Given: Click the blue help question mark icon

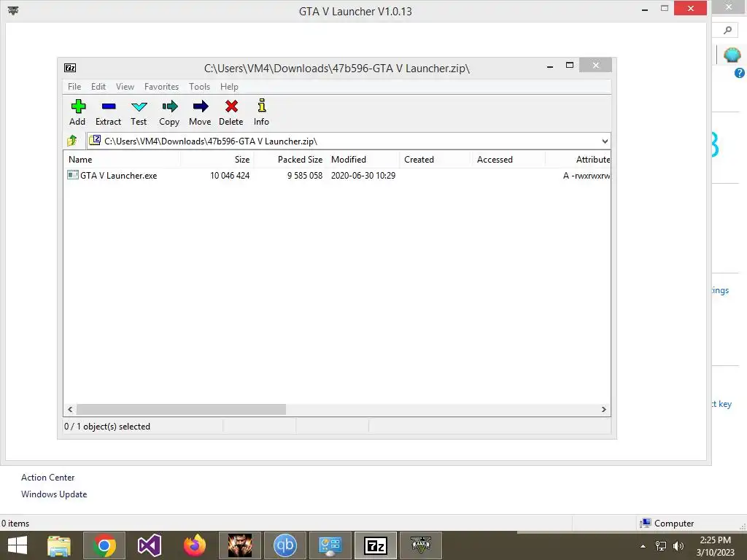Looking at the screenshot, I should 740,73.
